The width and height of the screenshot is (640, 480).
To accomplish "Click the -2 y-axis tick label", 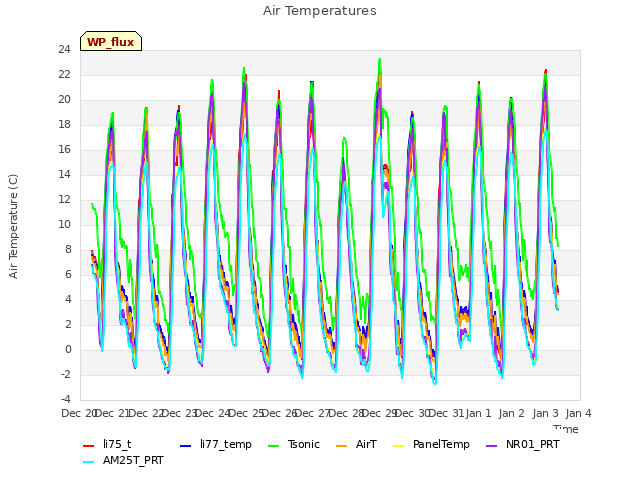I will [x=65, y=374].
